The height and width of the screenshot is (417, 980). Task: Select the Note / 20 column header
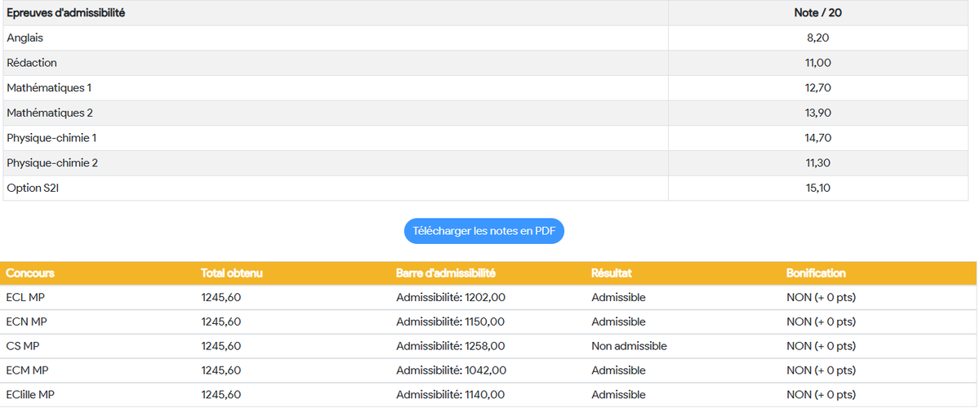point(817,13)
